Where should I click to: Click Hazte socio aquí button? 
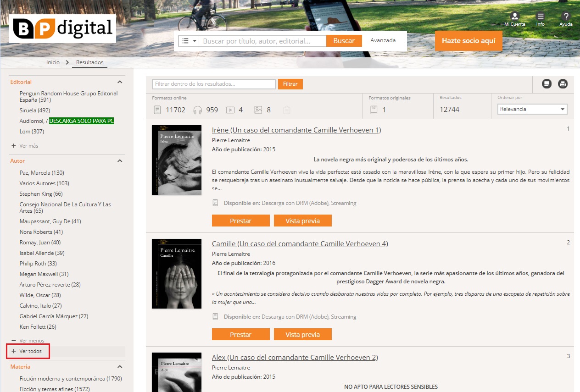pyautogui.click(x=468, y=41)
